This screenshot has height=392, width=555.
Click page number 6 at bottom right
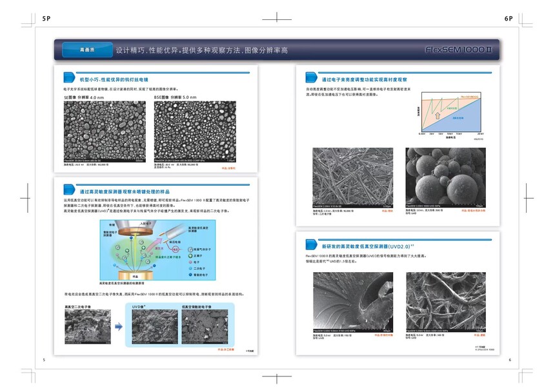[x=510, y=360]
